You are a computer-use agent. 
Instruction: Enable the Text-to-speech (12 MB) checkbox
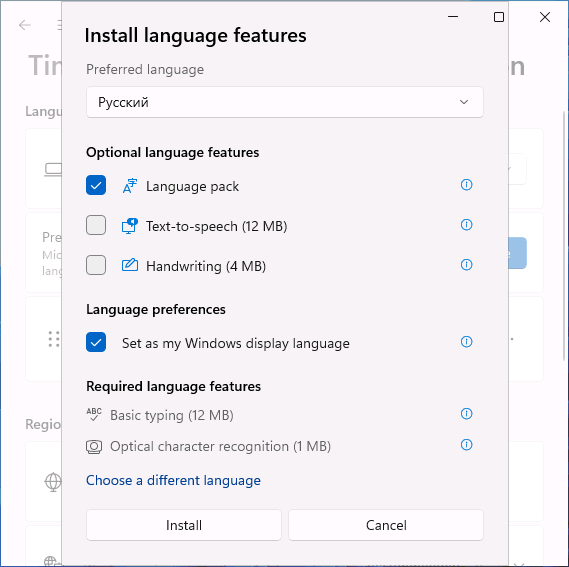click(96, 225)
